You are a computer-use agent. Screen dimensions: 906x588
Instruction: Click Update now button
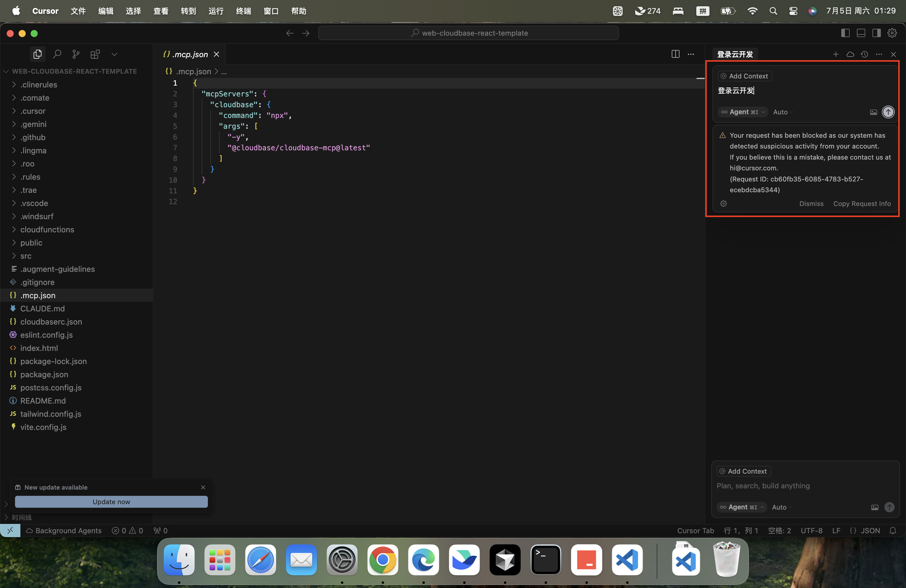tap(111, 502)
